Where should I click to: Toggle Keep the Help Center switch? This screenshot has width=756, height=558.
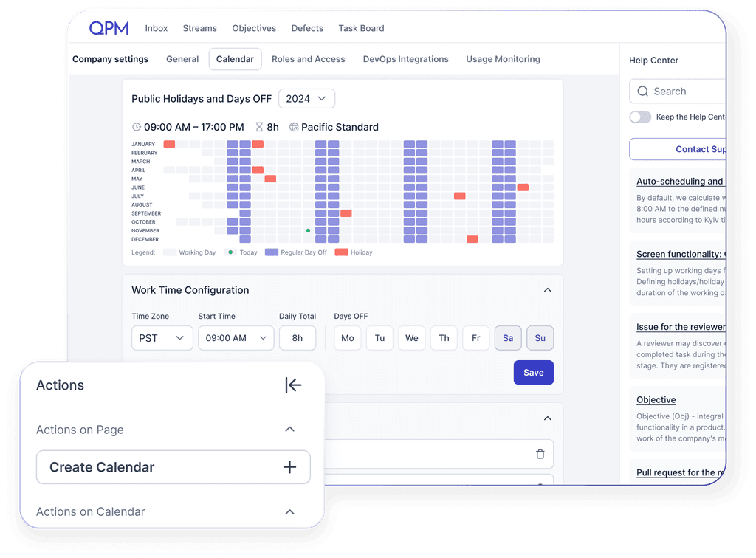[x=640, y=117]
